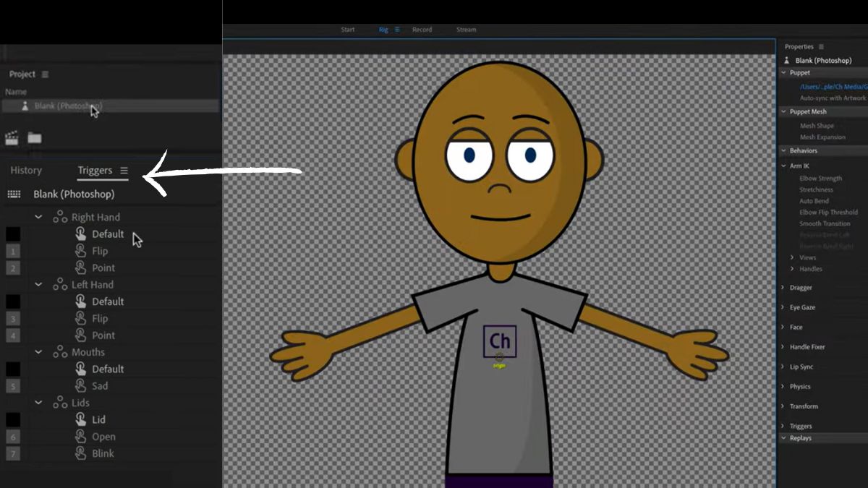Viewport: 868px width, 488px height.
Task: Expand the Eye Gaze behavior
Action: click(x=783, y=307)
